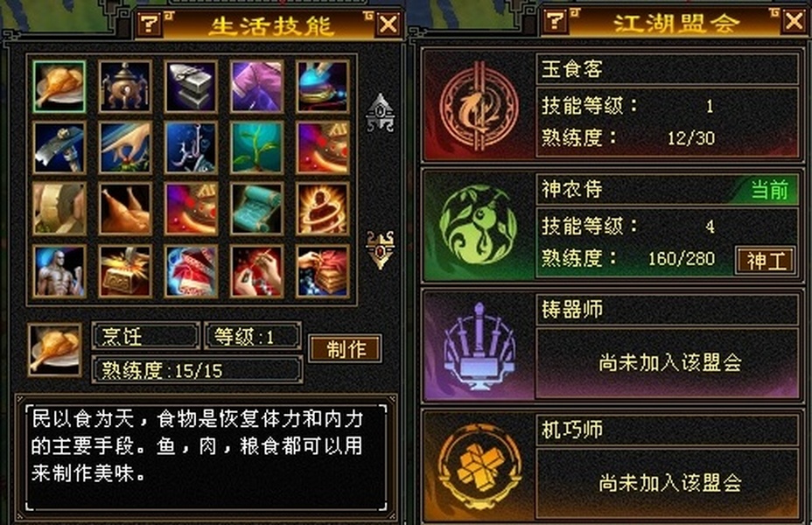Open help for 江湖盟会 panel

tap(556, 21)
